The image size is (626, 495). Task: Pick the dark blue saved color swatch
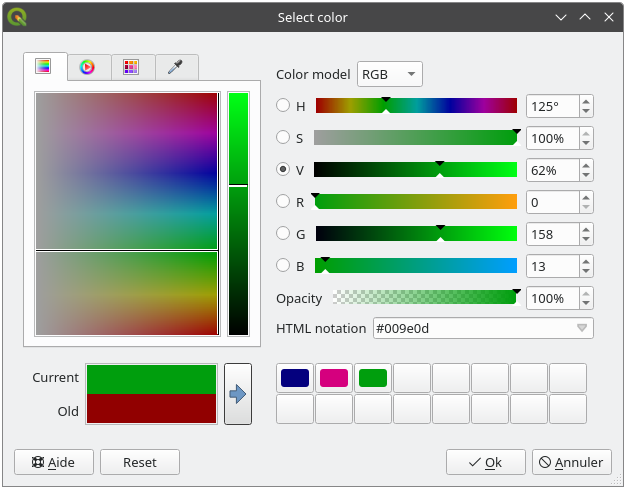295,378
